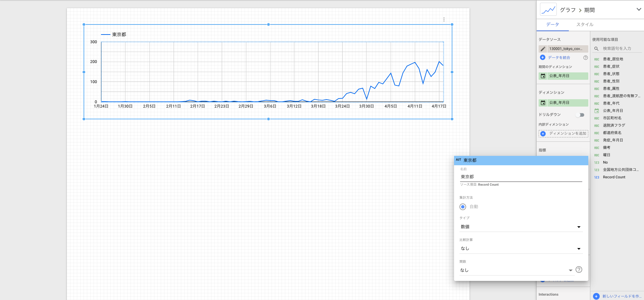Edit data source with pencil icon
The width and height of the screenshot is (644, 300).
click(x=543, y=49)
